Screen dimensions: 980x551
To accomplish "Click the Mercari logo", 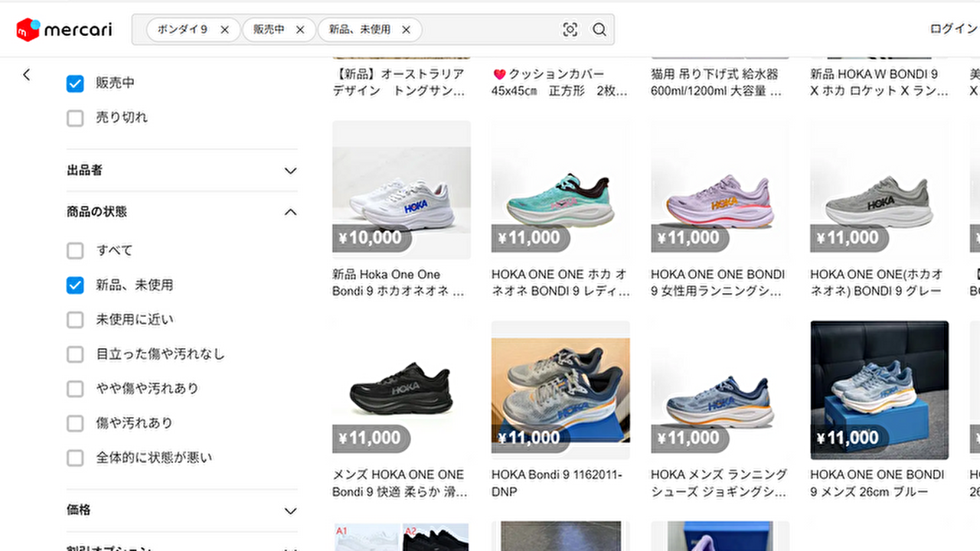I will [x=64, y=30].
